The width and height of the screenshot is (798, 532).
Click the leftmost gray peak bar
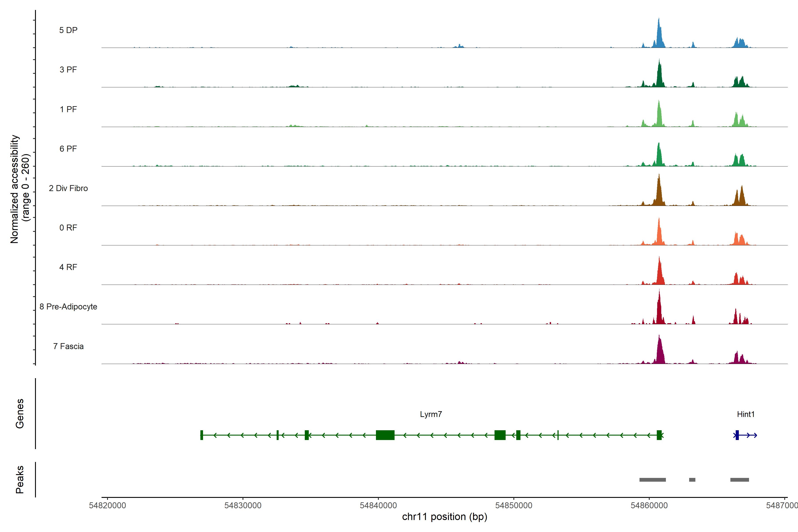click(652, 480)
